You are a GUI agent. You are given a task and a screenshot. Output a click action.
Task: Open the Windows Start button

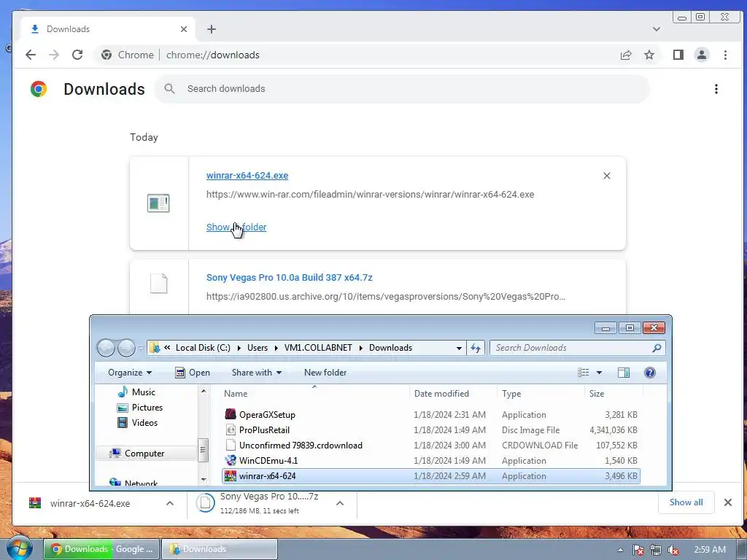click(x=18, y=548)
